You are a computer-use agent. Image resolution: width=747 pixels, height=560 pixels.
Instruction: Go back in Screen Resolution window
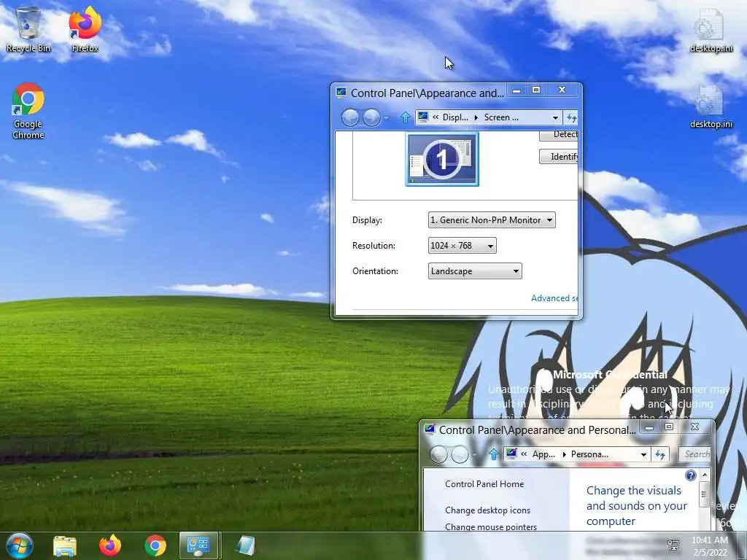click(350, 117)
